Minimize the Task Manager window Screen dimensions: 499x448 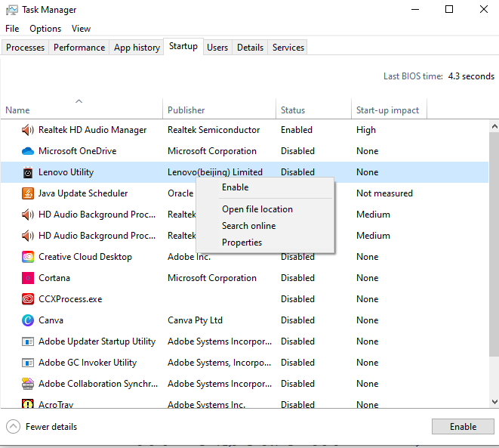415,10
